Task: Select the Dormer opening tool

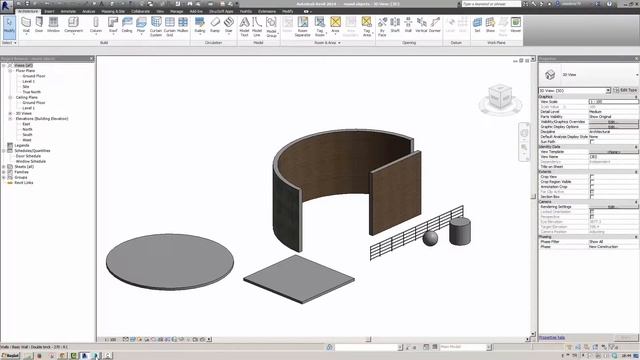Action: (x=435, y=25)
